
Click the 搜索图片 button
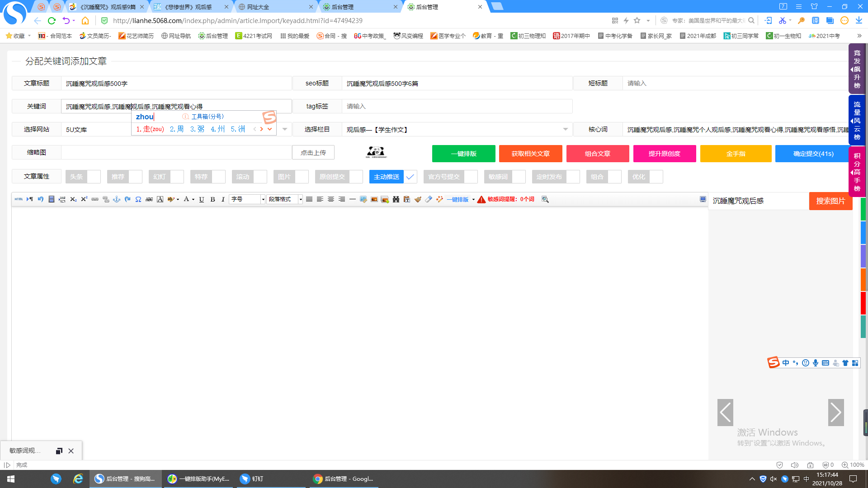831,201
